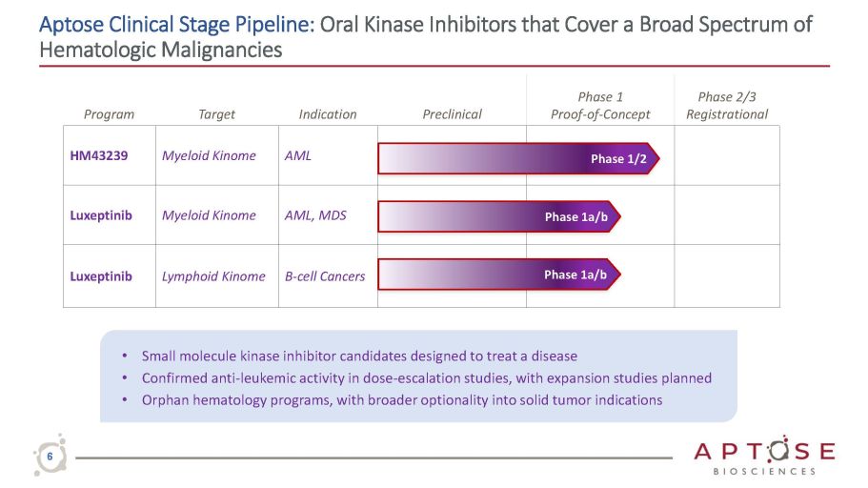Click the AML, MDS indication cell
The image size is (868, 488).
pyautogui.click(x=315, y=215)
